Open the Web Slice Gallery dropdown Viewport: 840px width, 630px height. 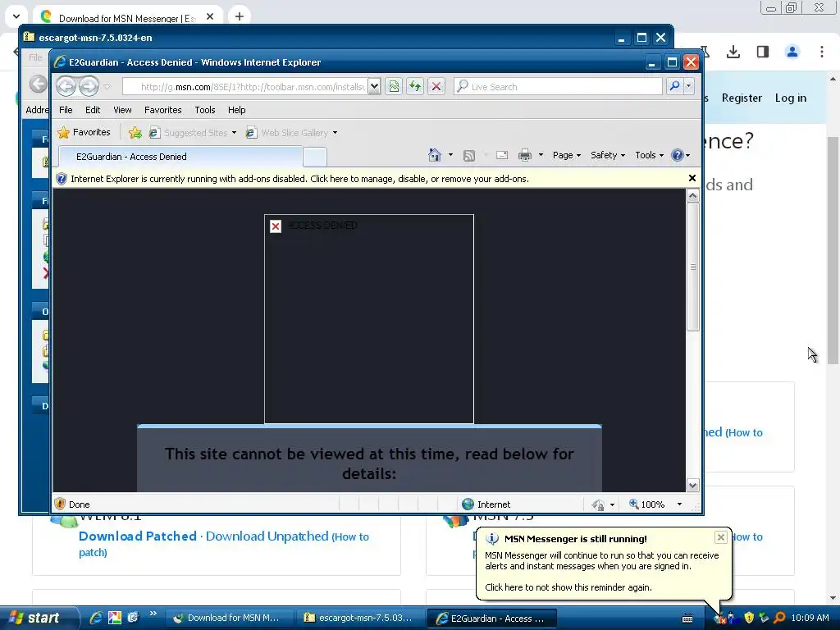click(x=292, y=133)
